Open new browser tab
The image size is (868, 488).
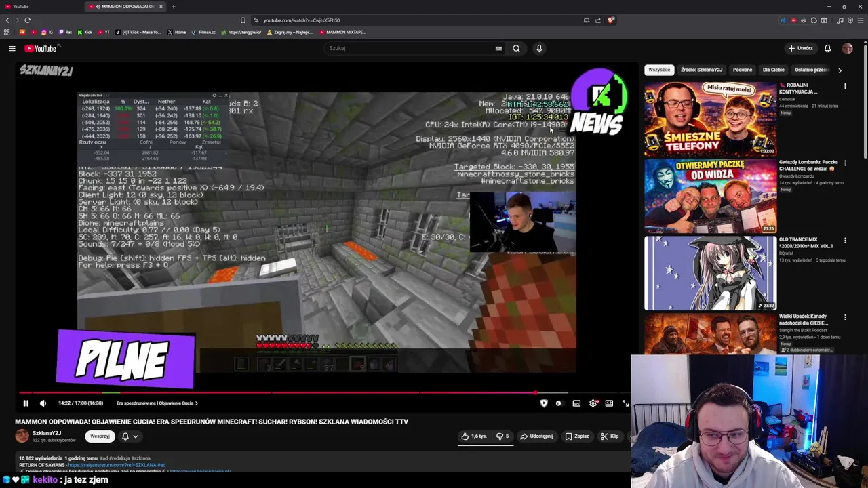tap(173, 7)
